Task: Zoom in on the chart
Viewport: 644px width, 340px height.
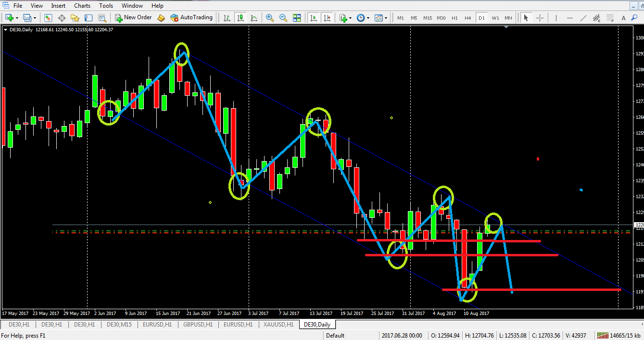Action: click(270, 18)
